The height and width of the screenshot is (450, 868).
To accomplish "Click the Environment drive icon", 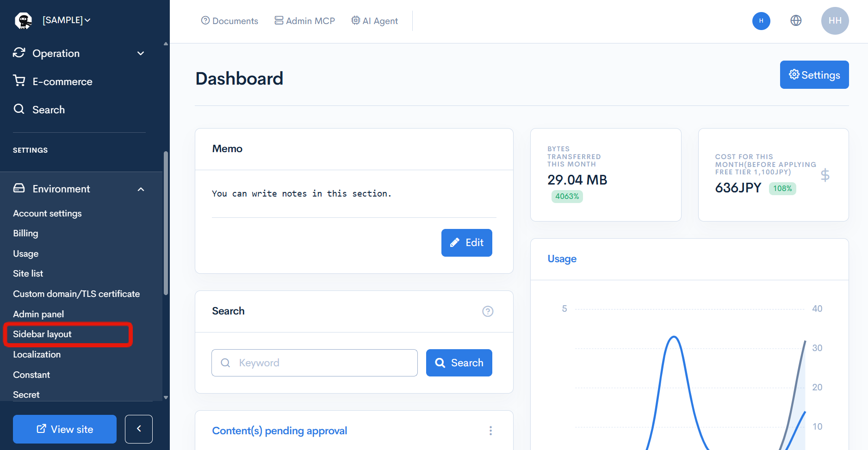I will (x=19, y=188).
